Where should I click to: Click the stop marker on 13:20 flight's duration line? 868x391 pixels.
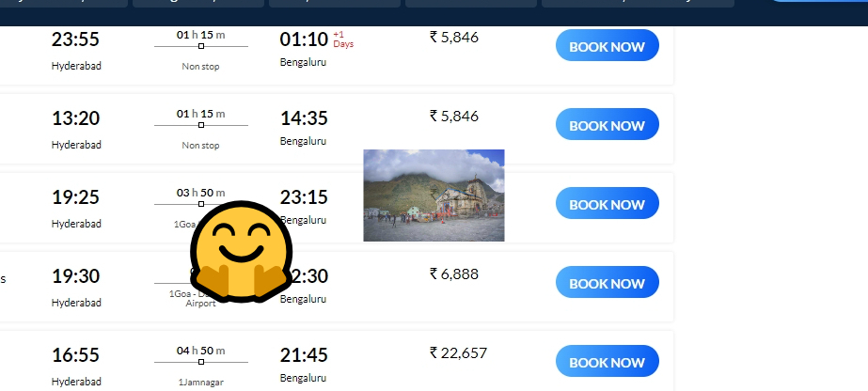(201, 125)
